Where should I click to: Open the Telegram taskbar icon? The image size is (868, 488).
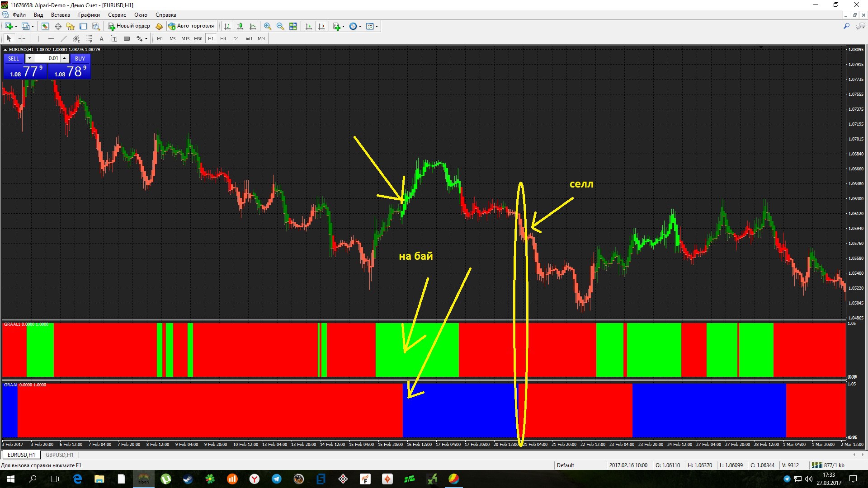pos(276,479)
